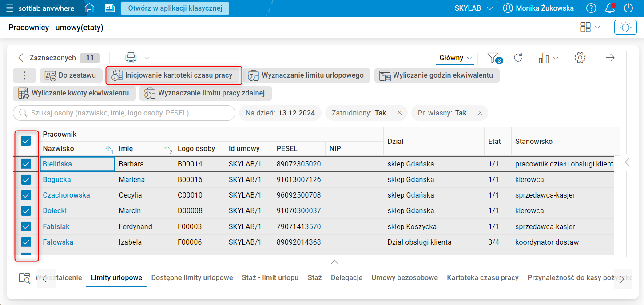Uncheck the select-all checkbox in the header
Screen dimensions: 644x305
pyautogui.click(x=26, y=141)
